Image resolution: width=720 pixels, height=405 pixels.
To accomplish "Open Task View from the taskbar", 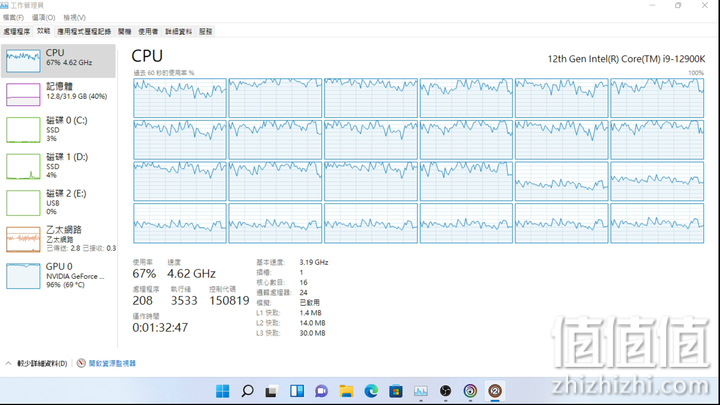I will 271,391.
